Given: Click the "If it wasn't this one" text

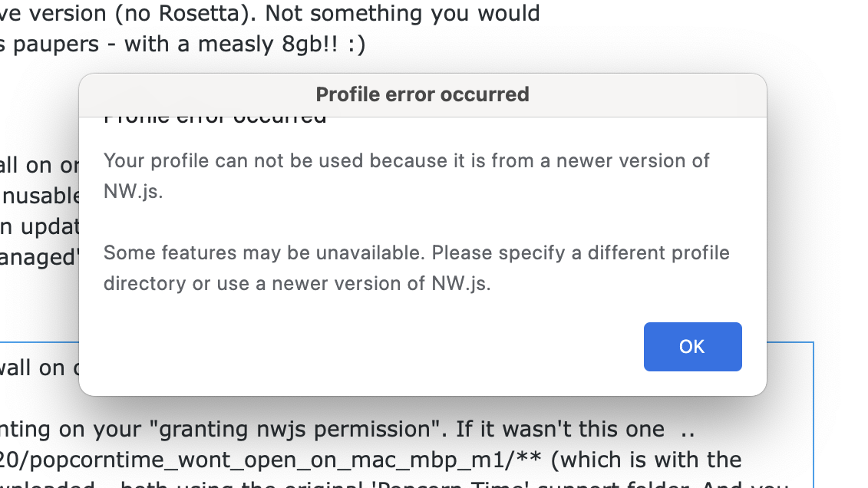Looking at the screenshot, I should 559,430.
